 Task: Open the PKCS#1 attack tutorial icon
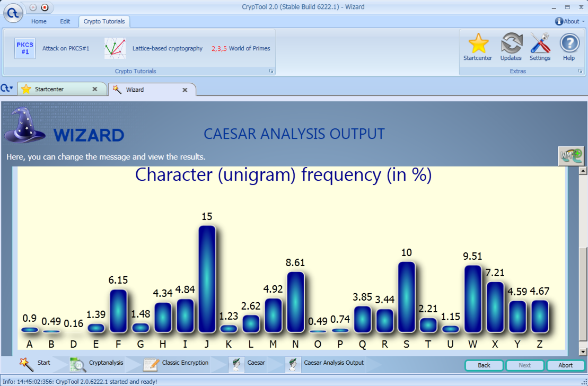[x=25, y=48]
